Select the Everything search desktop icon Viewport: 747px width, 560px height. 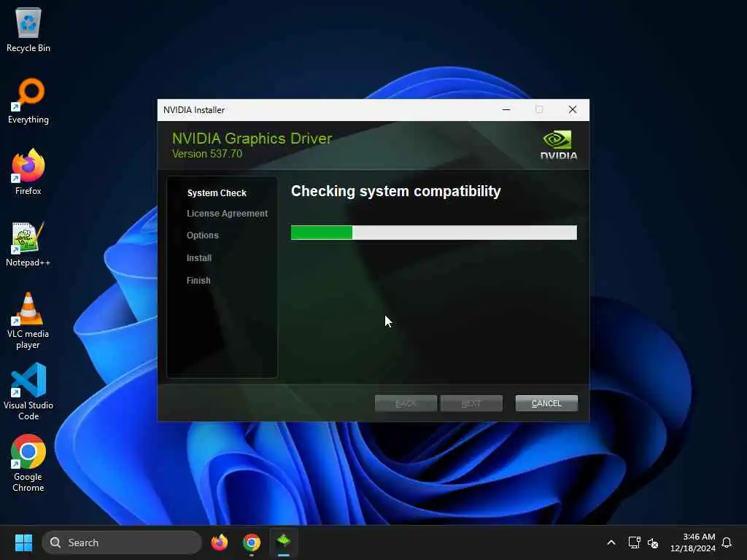pos(28,101)
